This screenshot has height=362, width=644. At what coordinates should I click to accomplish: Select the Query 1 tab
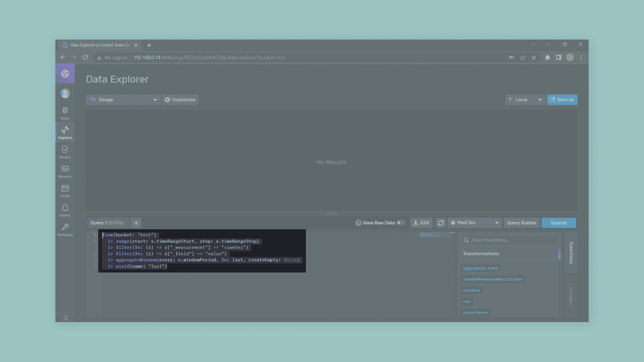[x=107, y=223]
